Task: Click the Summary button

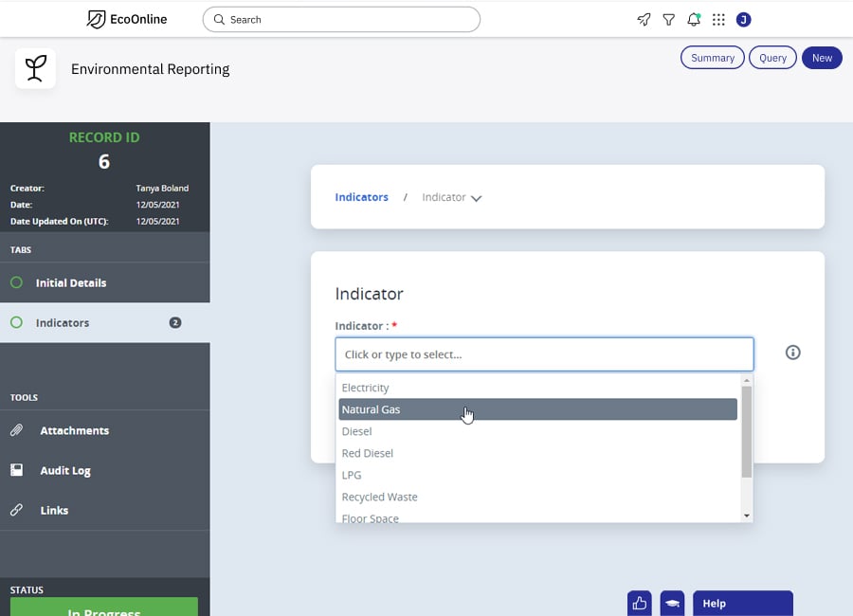Action: [712, 58]
